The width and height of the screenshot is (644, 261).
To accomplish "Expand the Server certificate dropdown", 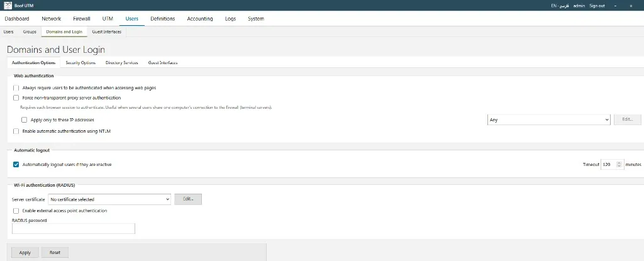I will point(109,199).
